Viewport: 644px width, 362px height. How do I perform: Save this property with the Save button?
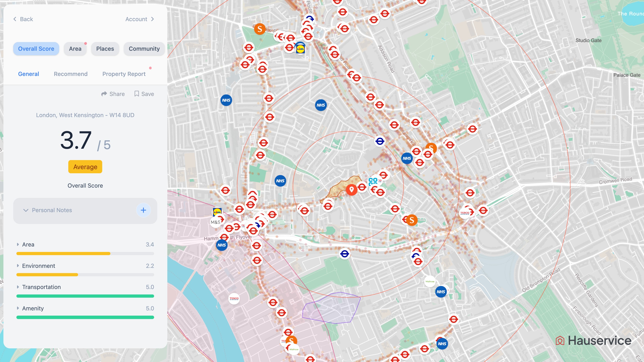click(x=144, y=94)
